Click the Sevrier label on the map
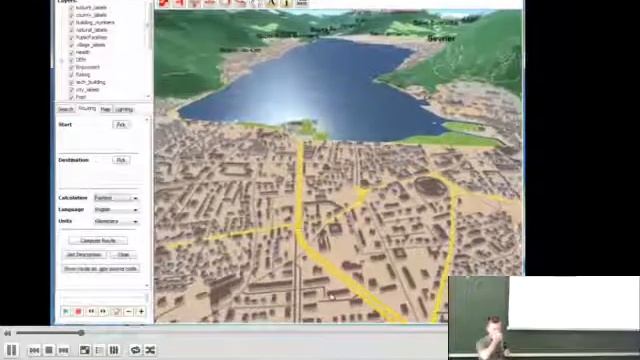This screenshot has width=640, height=360. (x=441, y=38)
